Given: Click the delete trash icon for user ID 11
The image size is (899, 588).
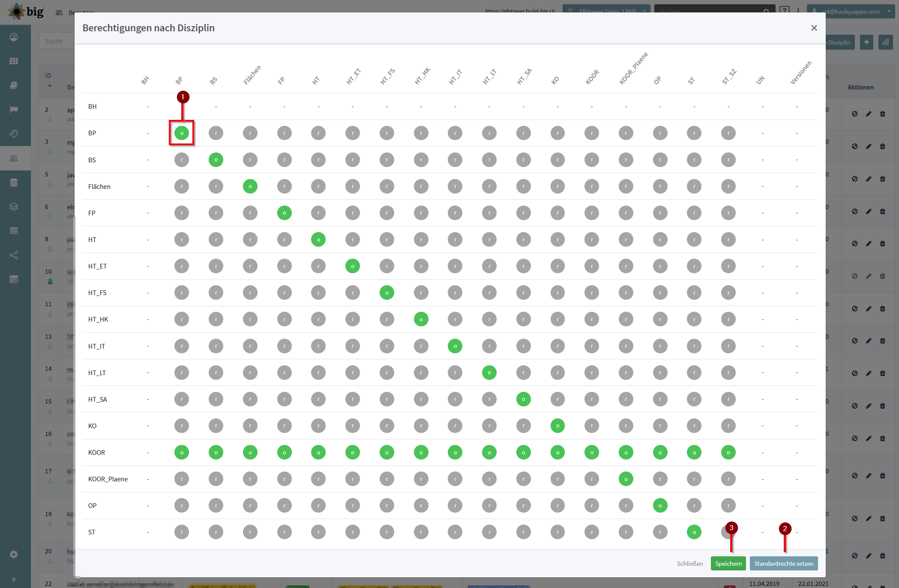Looking at the screenshot, I should pos(882,309).
